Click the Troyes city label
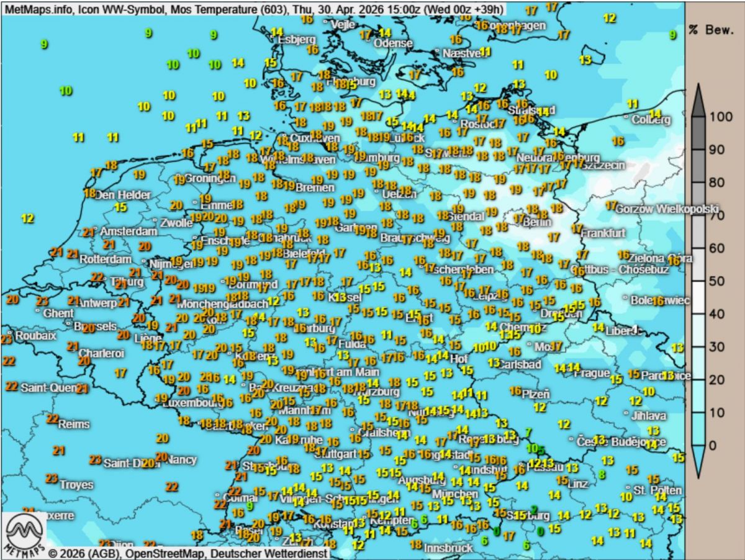 tap(76, 484)
